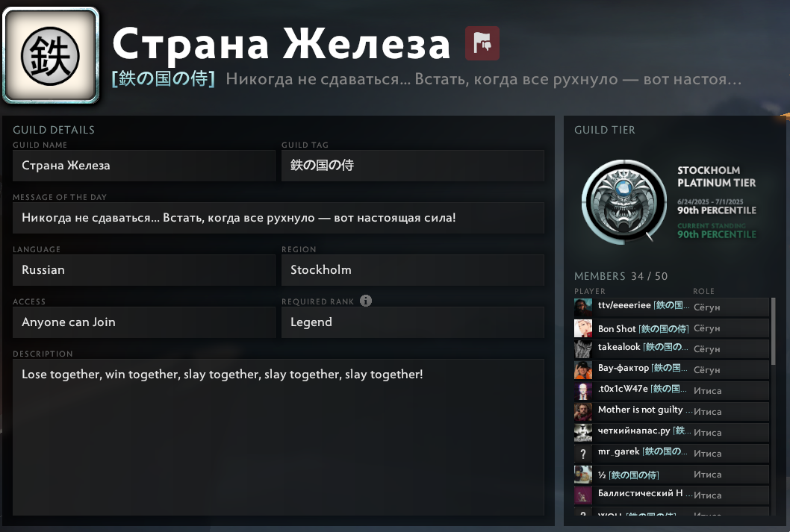790x532 pixels.
Task: Edit the Message of the Day field
Action: click(278, 218)
